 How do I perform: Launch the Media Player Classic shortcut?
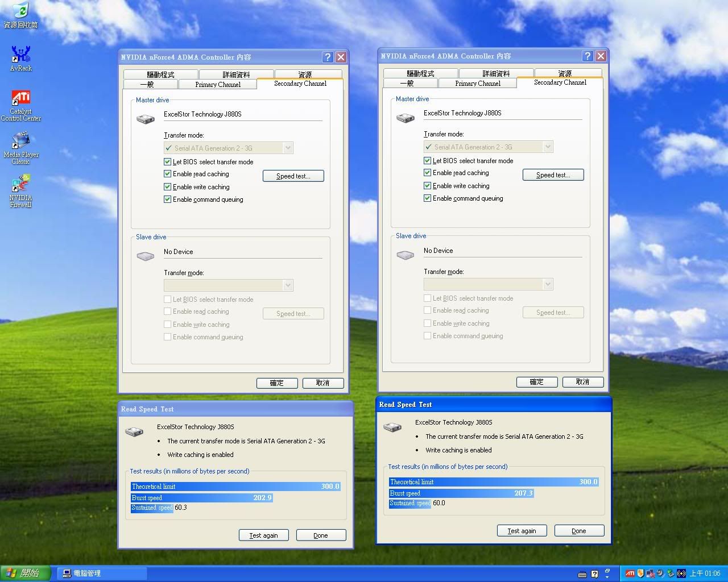click(20, 148)
